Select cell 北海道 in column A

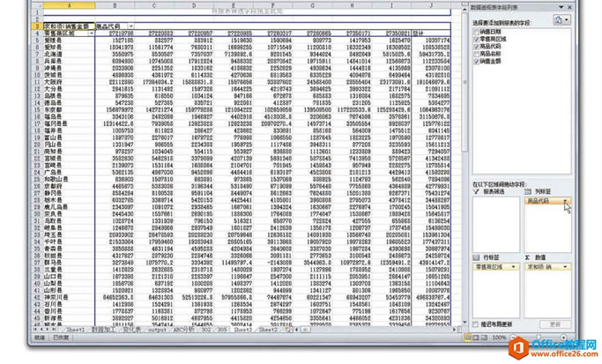tap(69, 54)
